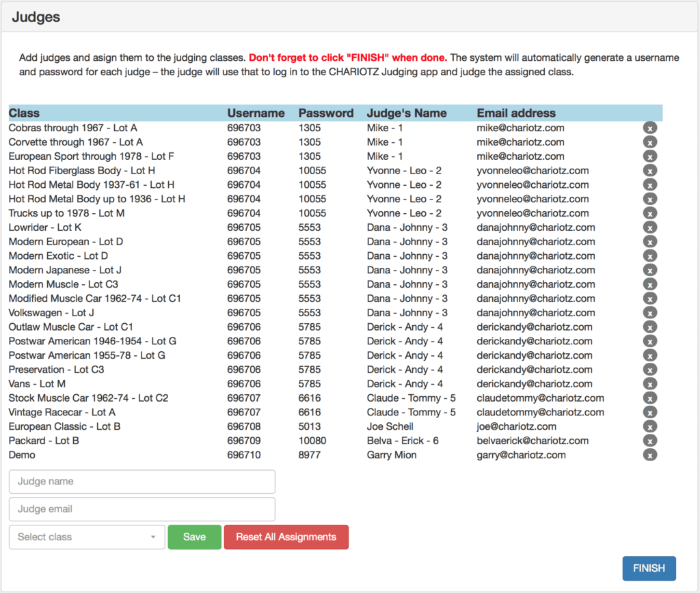Click Reset All Assignments button
Screen dimensions: 700x593
pyautogui.click(x=286, y=537)
